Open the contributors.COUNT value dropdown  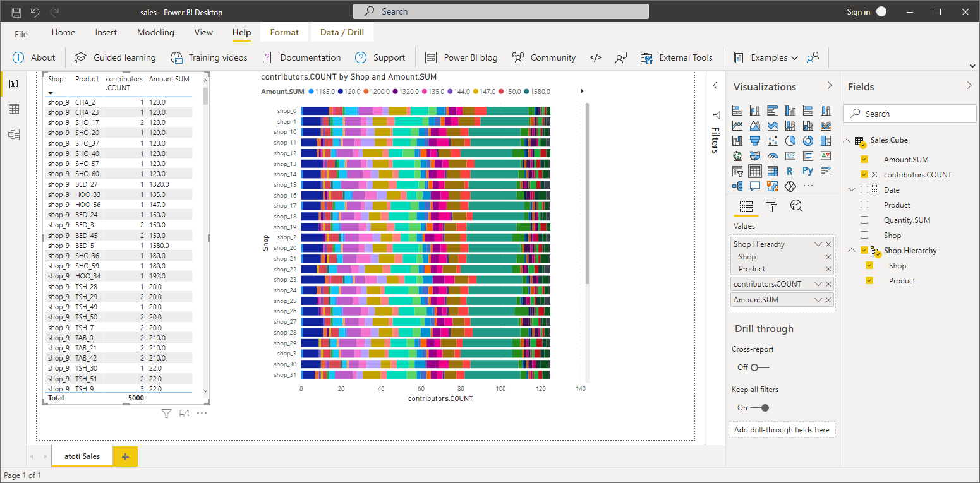click(818, 283)
